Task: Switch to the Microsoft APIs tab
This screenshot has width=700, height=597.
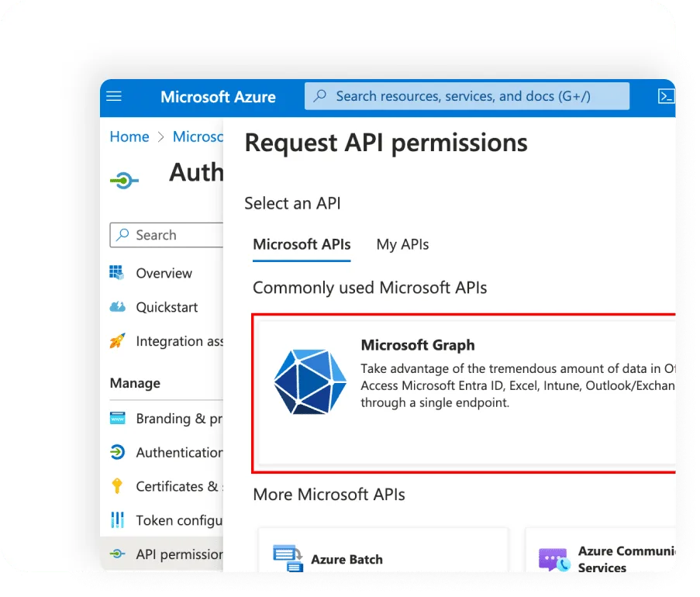Action: click(x=302, y=244)
